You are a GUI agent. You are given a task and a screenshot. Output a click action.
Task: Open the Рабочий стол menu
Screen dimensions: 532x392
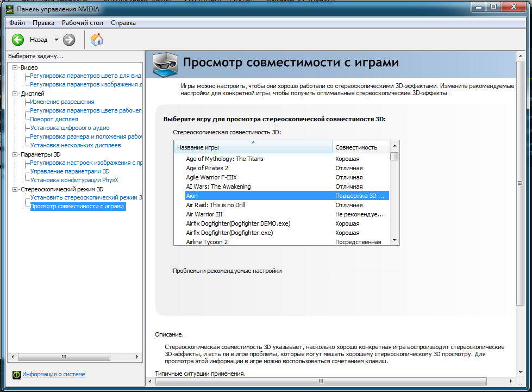click(x=83, y=23)
